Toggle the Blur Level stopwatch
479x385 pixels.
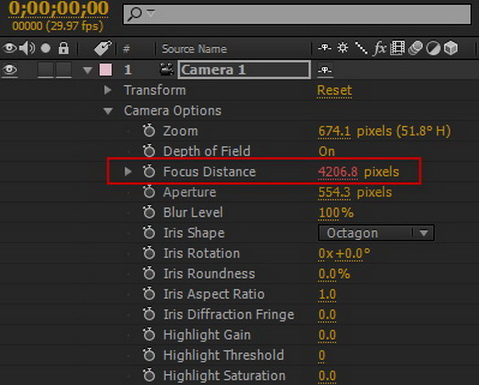click(149, 212)
